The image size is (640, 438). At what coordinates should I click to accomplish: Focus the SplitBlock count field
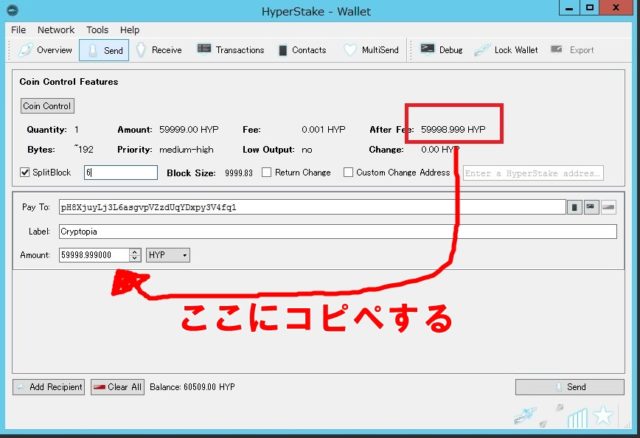point(121,173)
